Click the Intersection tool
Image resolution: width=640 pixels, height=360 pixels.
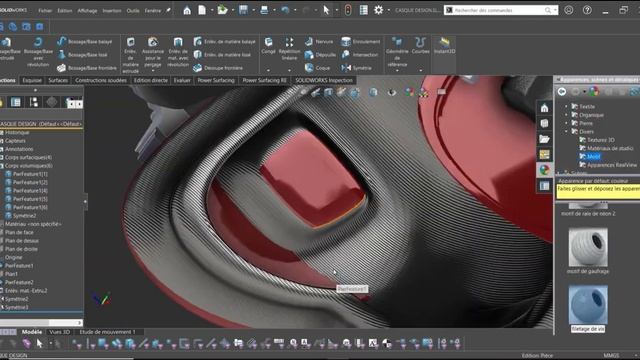point(360,55)
